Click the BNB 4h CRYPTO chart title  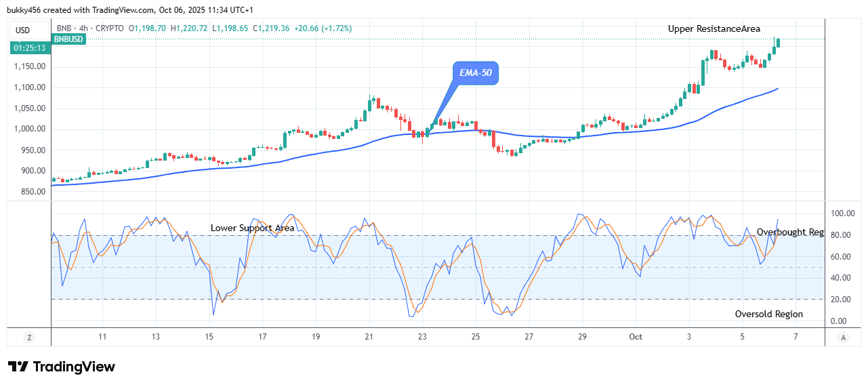click(x=91, y=28)
